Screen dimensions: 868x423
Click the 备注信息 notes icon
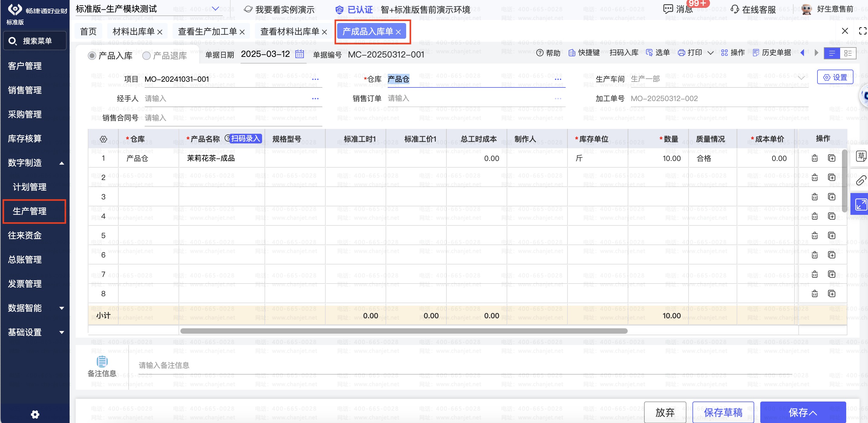coord(102,361)
